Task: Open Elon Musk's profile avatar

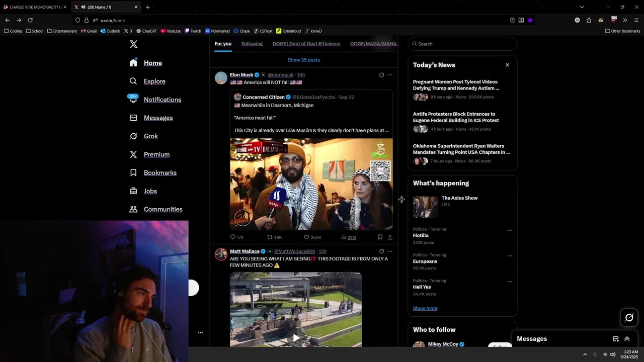Action: coord(221,78)
